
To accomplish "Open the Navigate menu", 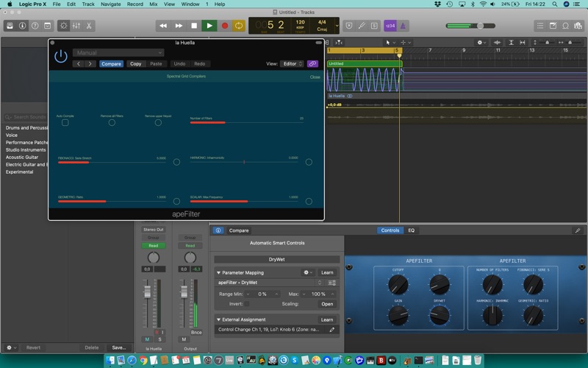I will tap(111, 4).
